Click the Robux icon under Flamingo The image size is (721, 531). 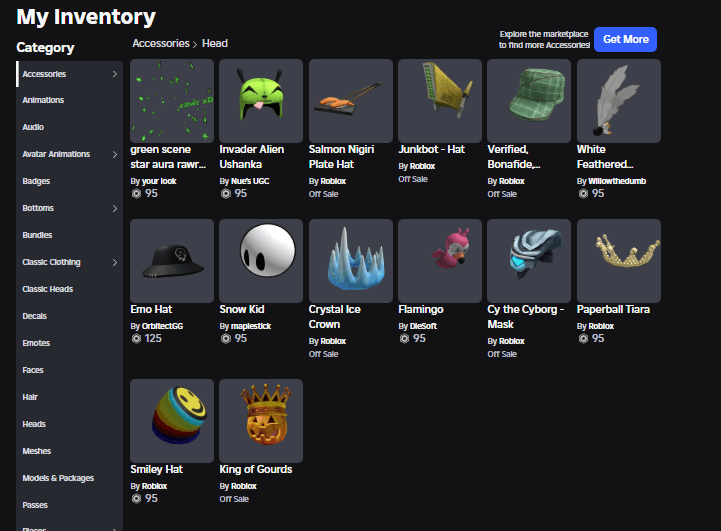(x=404, y=339)
